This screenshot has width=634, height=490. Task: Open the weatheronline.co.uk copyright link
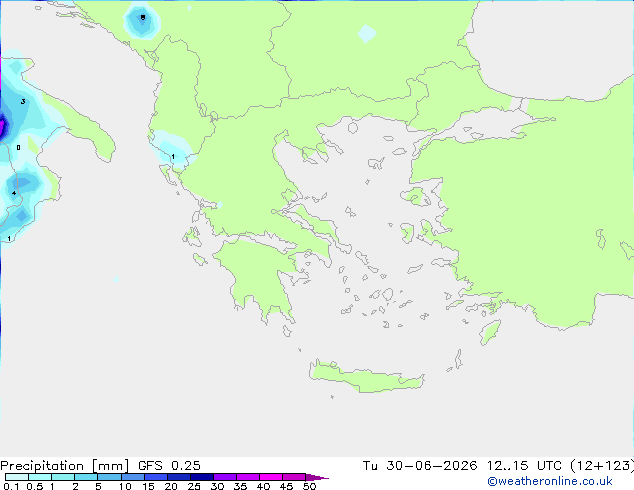(550, 481)
